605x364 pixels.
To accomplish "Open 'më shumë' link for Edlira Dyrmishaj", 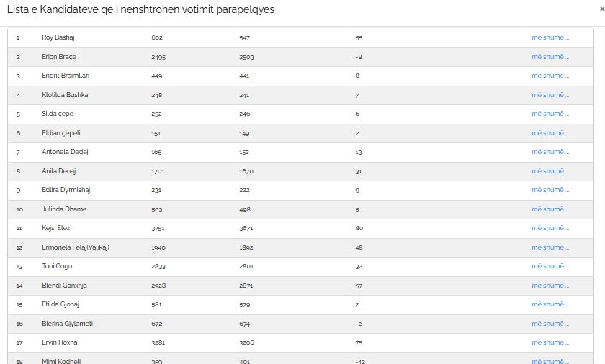I will 550,190.
